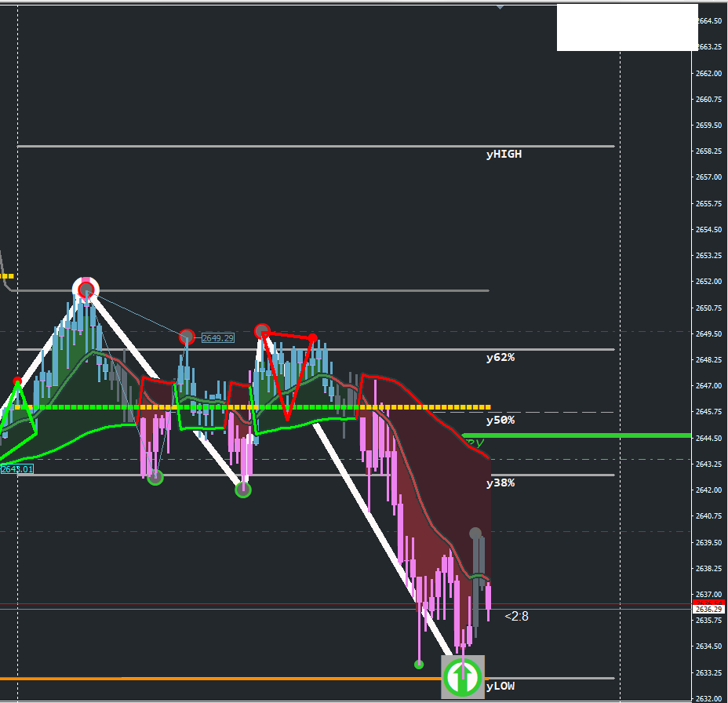Screen dimensions: 728x703
Task: Click the <2:8 candle timer text
Action: tap(516, 616)
